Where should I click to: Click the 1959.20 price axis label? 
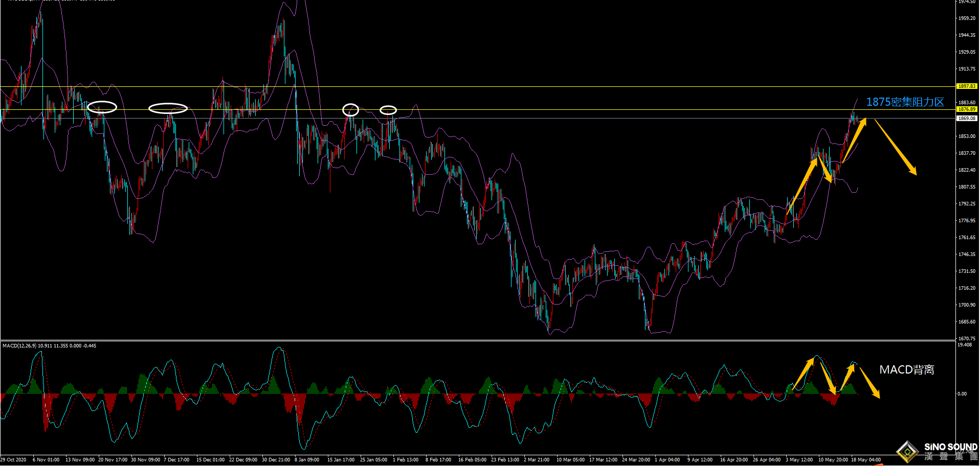tap(967, 18)
